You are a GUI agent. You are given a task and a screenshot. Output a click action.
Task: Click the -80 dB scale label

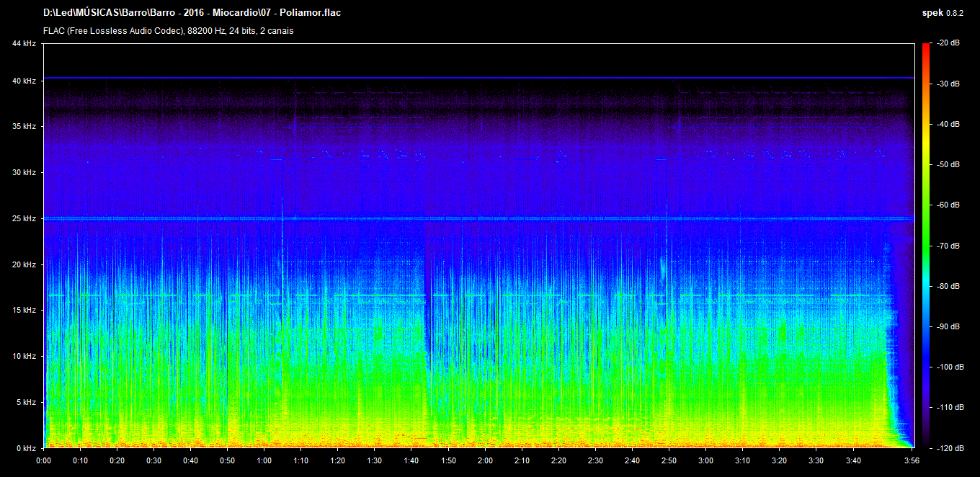pos(948,286)
